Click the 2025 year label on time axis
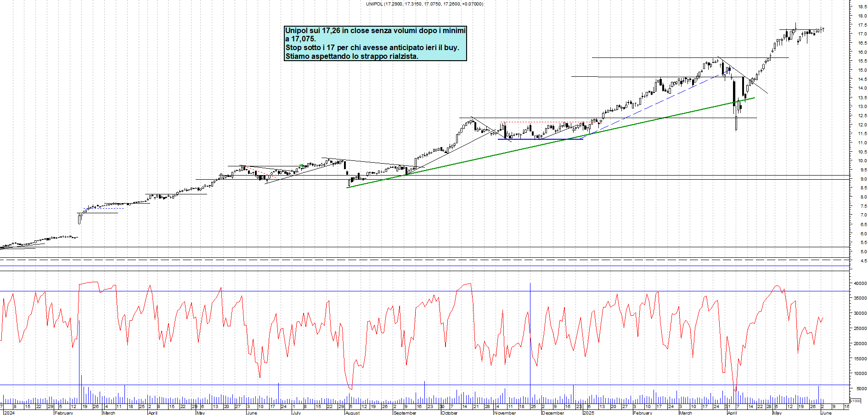868x415 pixels. point(588,413)
